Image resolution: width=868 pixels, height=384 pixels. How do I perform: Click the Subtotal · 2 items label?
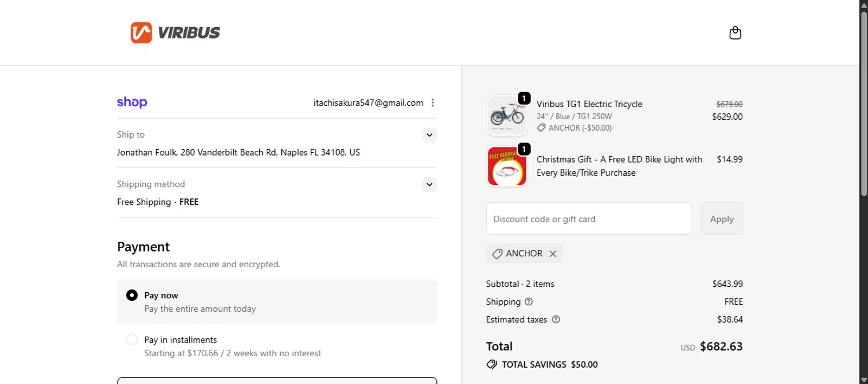tap(520, 284)
